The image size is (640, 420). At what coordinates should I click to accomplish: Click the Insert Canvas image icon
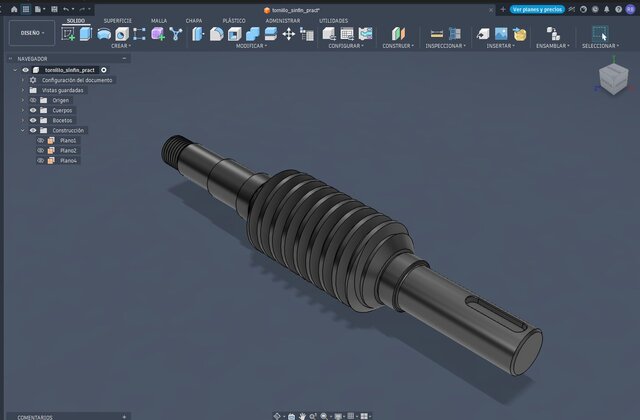501,34
